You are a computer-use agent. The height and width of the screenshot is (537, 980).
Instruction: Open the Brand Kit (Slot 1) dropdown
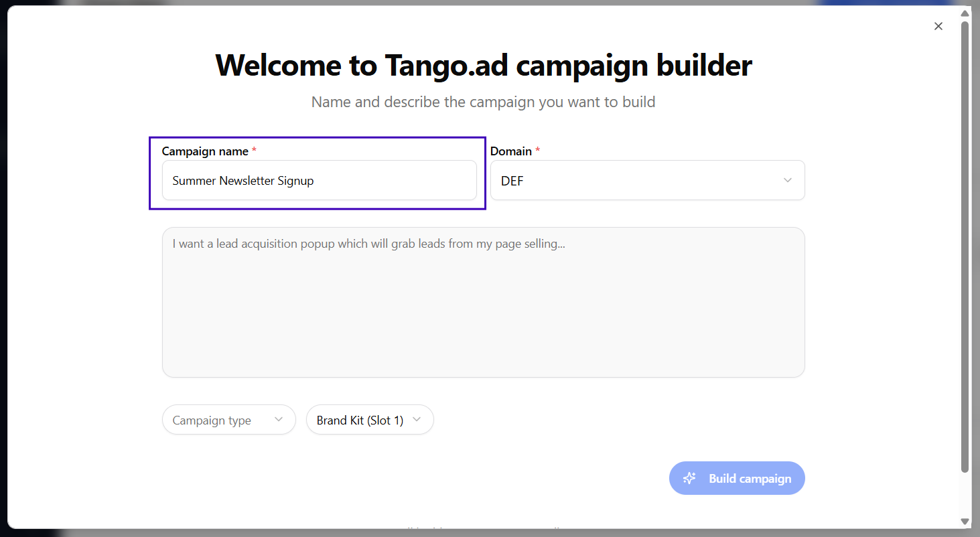tap(370, 420)
